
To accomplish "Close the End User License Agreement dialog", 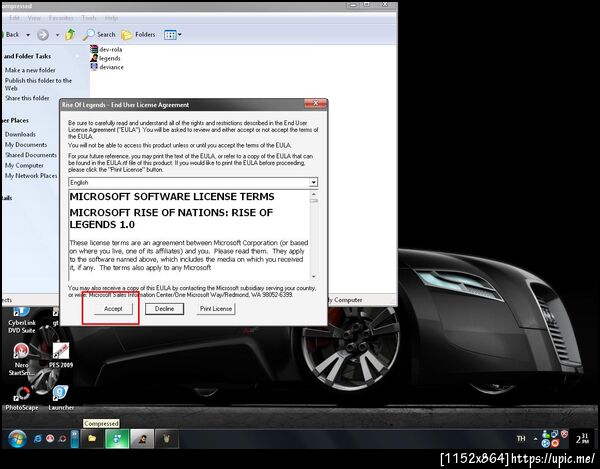I will 316,103.
